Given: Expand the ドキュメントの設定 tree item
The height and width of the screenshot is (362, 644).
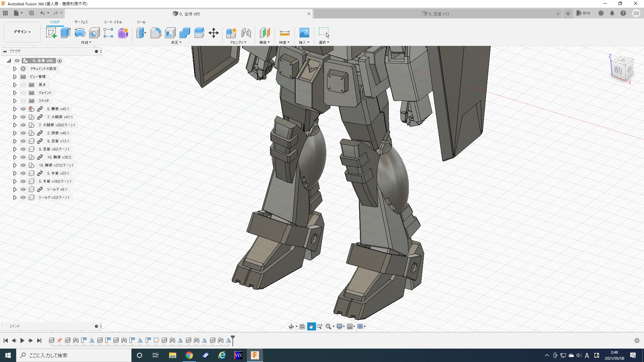Looking at the screenshot, I should click(15, 69).
